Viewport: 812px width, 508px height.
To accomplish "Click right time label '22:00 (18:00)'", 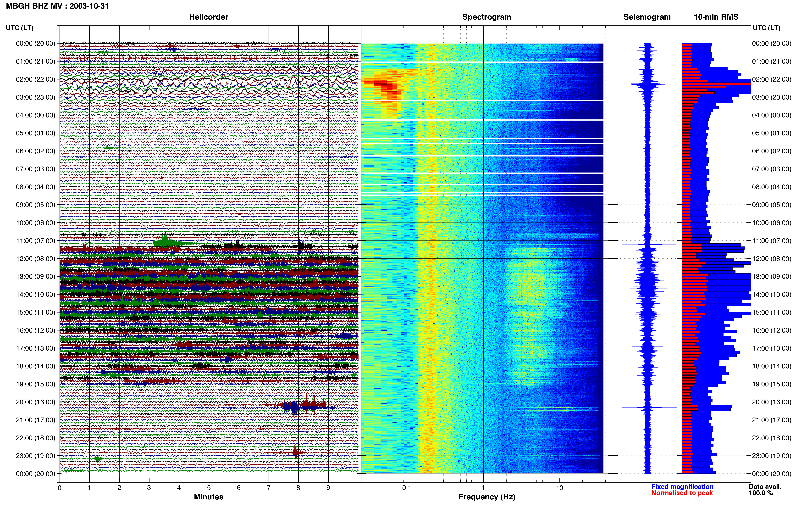I will coord(772,438).
